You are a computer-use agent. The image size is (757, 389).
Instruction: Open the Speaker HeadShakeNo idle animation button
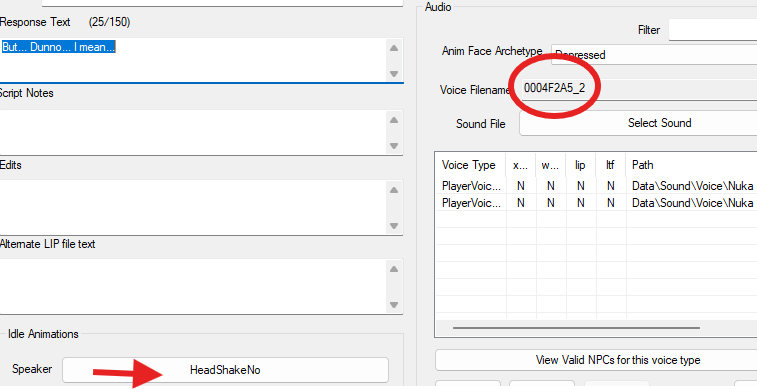[225, 370]
